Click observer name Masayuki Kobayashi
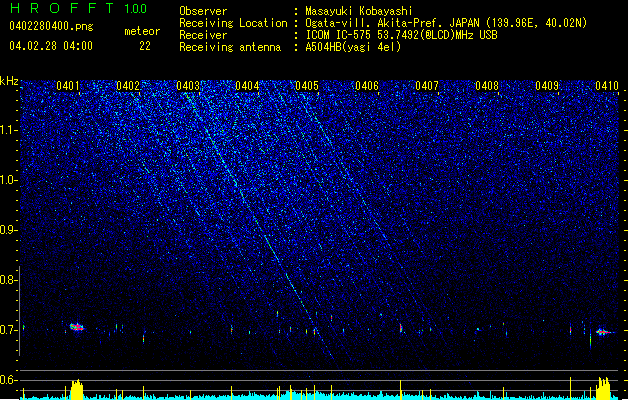This screenshot has height=400, width=629. pyautogui.click(x=359, y=11)
